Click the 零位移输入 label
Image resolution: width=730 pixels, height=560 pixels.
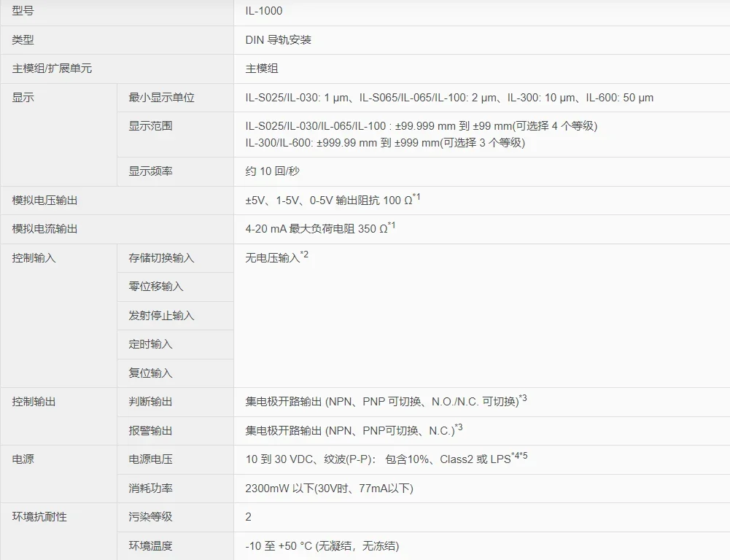pyautogui.click(x=156, y=287)
